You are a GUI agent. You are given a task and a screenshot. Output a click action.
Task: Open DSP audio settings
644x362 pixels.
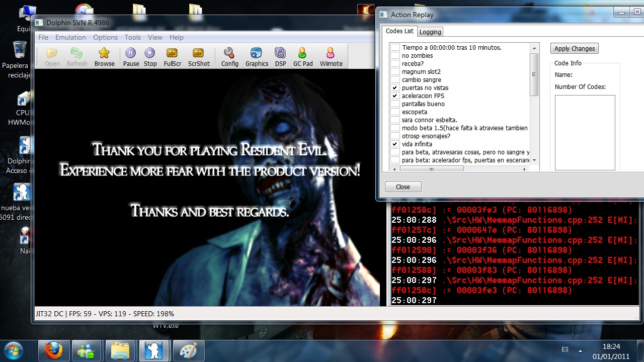(280, 53)
